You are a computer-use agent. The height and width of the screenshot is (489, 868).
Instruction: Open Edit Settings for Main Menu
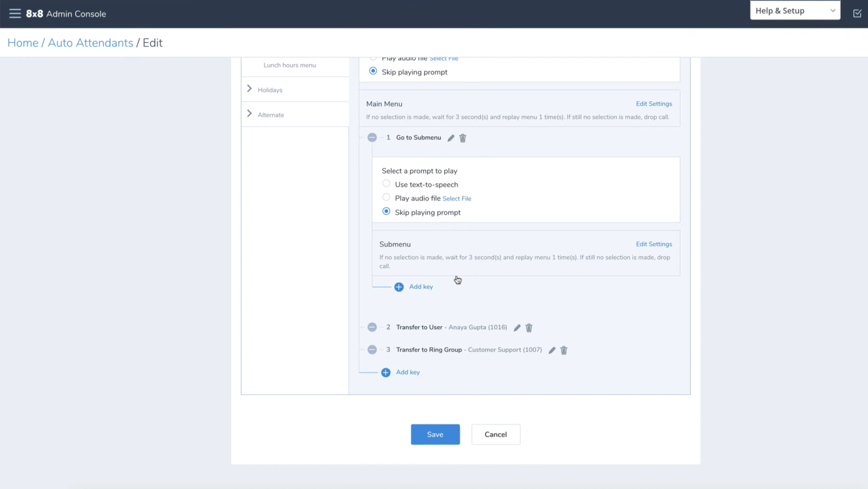[654, 104]
